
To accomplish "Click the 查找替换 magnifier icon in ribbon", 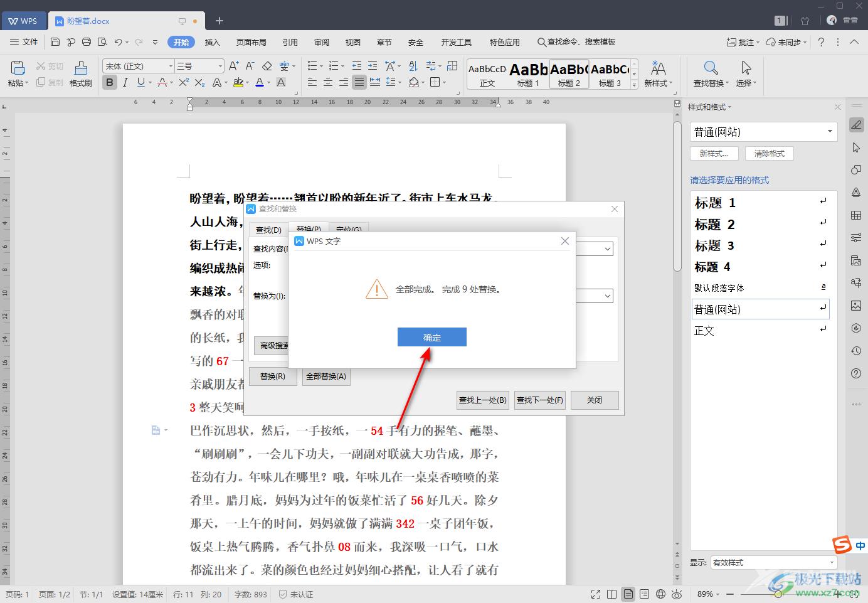I will click(x=711, y=68).
